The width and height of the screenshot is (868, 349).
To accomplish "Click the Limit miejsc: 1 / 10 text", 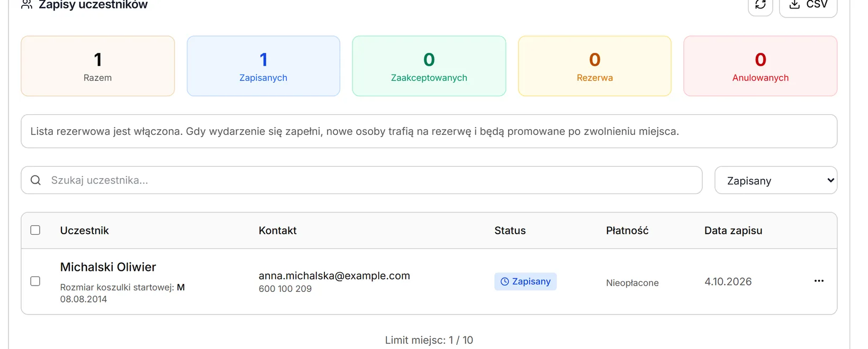I will 429,340.
